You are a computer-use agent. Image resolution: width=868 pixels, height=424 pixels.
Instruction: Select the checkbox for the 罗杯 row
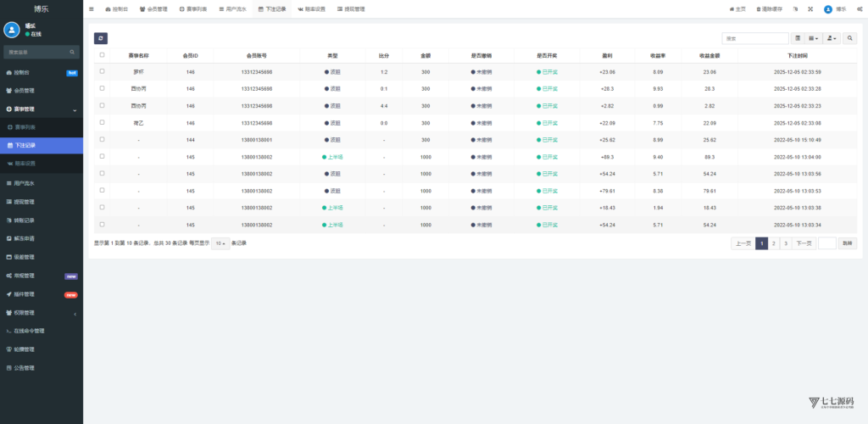(x=103, y=72)
